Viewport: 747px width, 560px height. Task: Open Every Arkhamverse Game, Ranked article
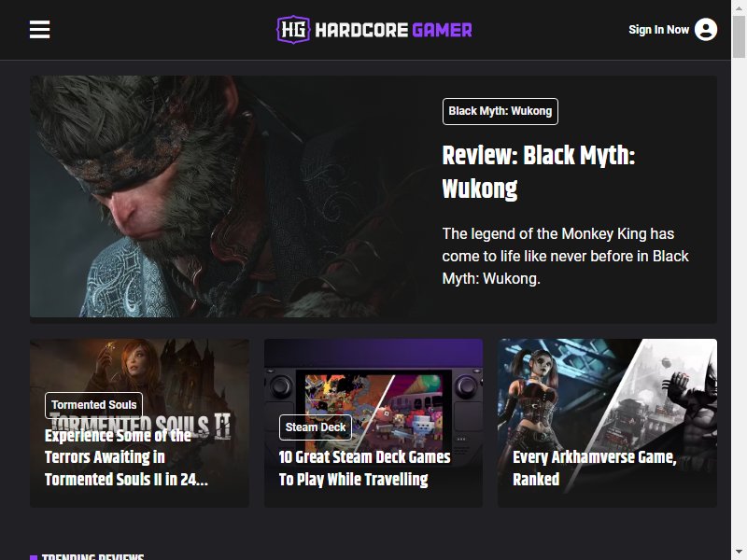click(595, 469)
